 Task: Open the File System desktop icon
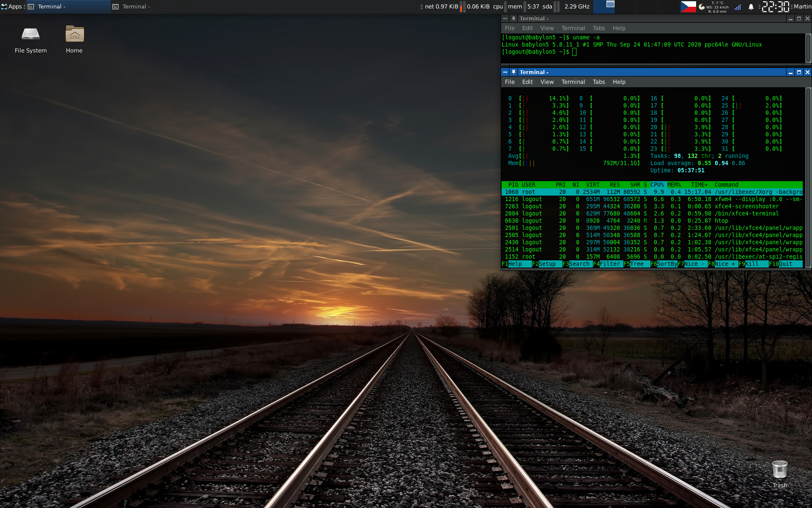click(x=30, y=35)
